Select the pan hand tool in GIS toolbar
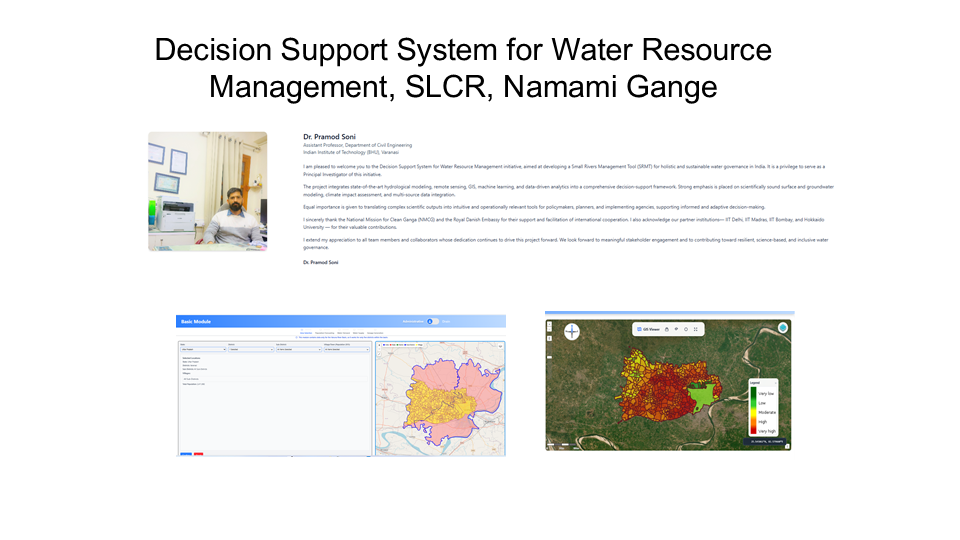960x540 pixels. point(667,329)
